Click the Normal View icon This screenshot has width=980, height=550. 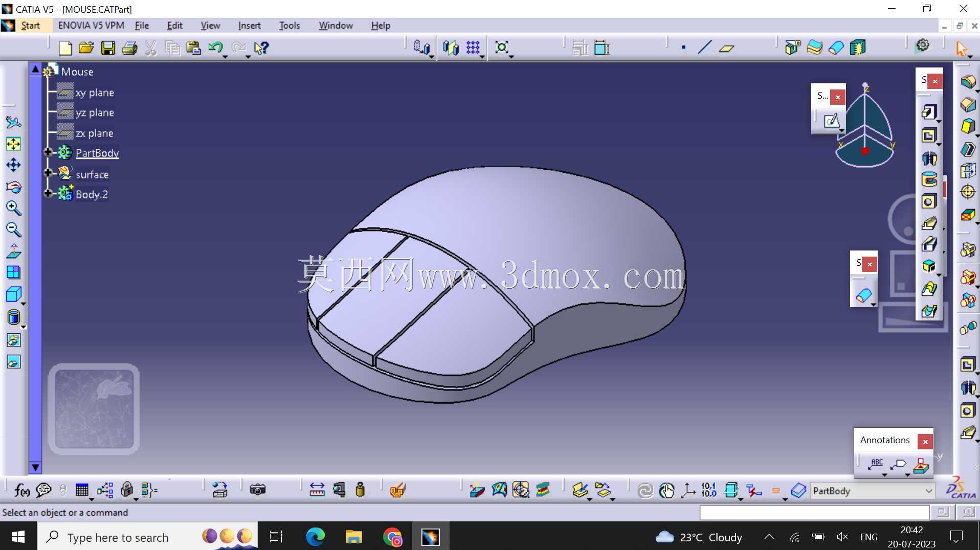(14, 251)
